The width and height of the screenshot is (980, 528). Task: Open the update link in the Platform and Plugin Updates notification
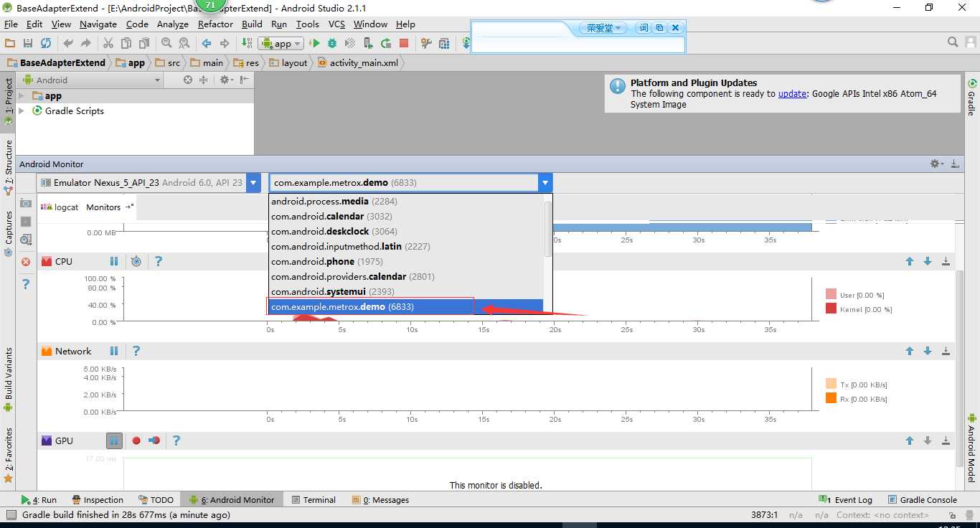coord(792,93)
